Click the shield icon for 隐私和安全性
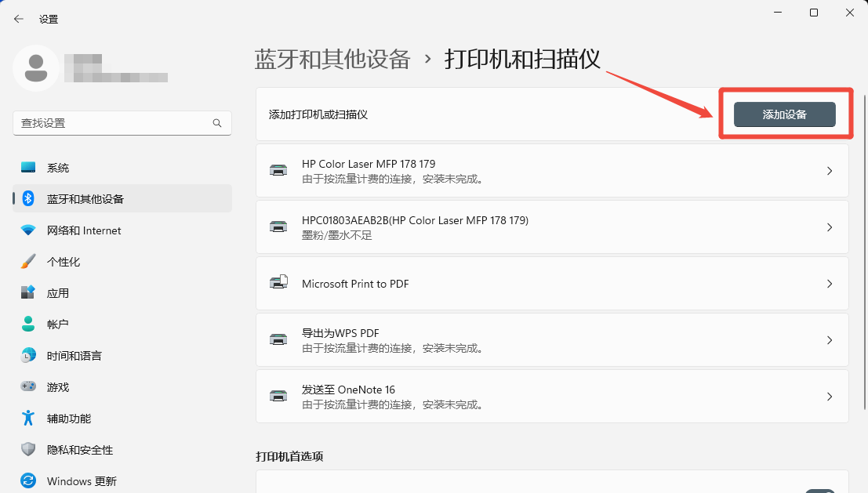This screenshot has height=493, width=868. 28,449
